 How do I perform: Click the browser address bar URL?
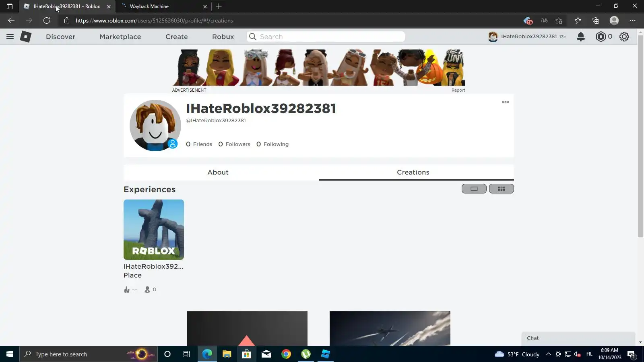154,21
